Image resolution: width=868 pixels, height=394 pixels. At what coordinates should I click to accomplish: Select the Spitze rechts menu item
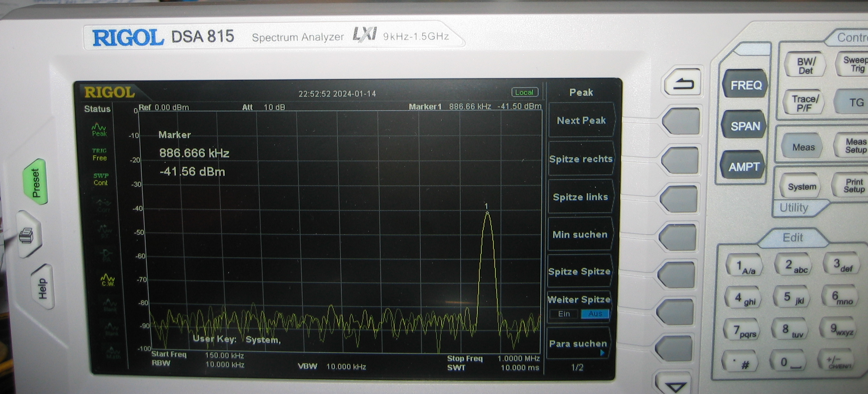580,159
